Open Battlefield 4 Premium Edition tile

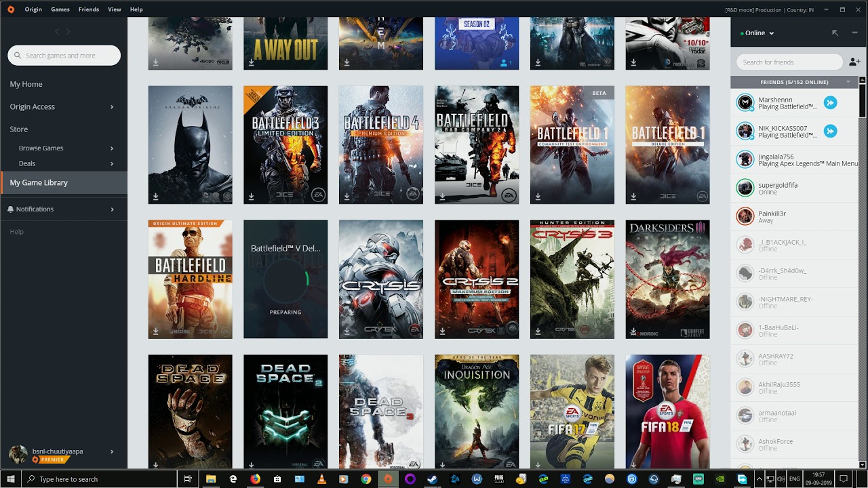[x=381, y=145]
